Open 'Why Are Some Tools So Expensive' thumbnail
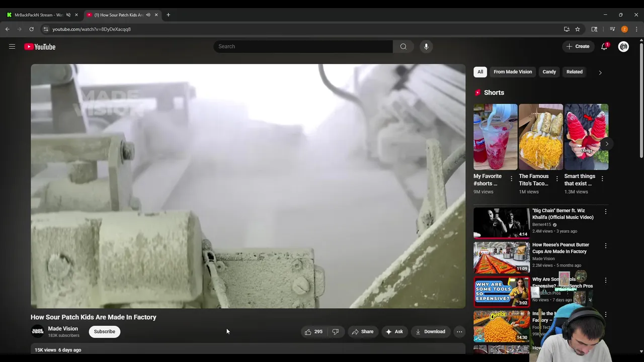 (502, 292)
